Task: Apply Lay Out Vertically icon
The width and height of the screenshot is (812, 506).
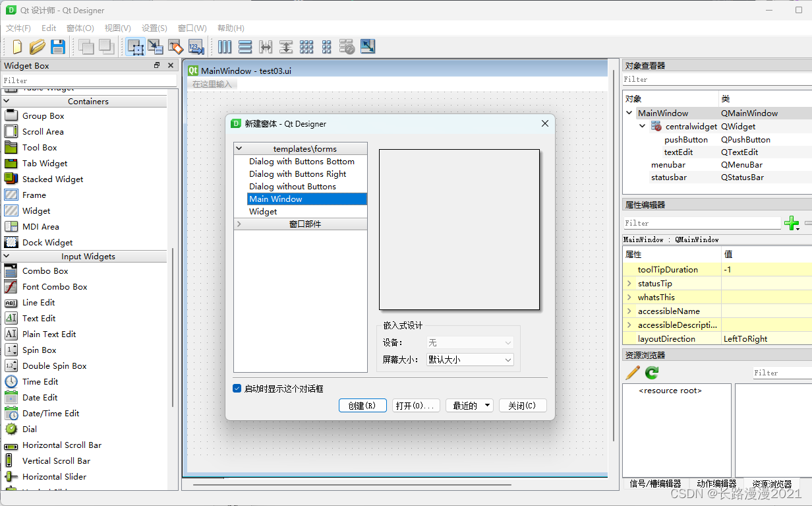Action: click(245, 47)
